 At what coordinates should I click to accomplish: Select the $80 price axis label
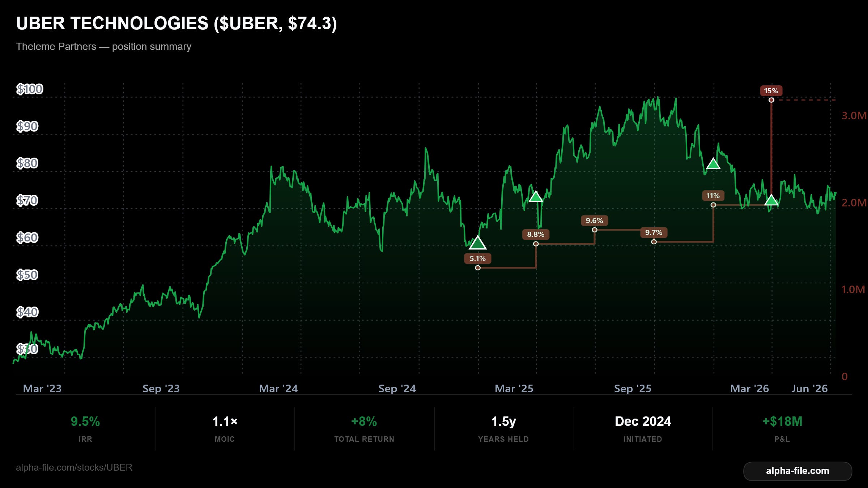(27, 163)
